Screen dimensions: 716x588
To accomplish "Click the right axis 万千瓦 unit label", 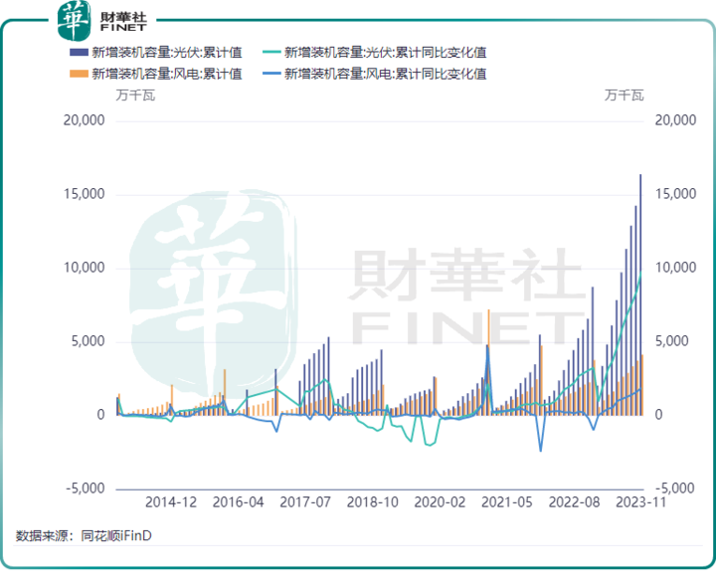I will tap(625, 97).
